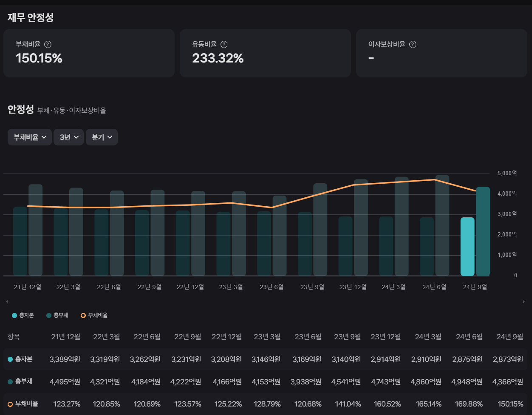
Task: Click the 총자본 cyan dot in table row
Action: (10, 359)
